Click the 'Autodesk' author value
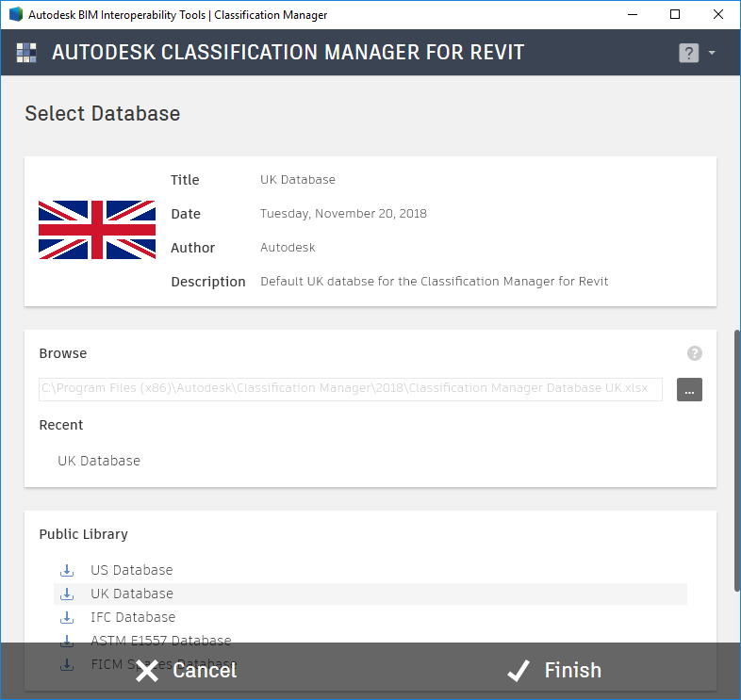The height and width of the screenshot is (700, 741). coord(288,248)
